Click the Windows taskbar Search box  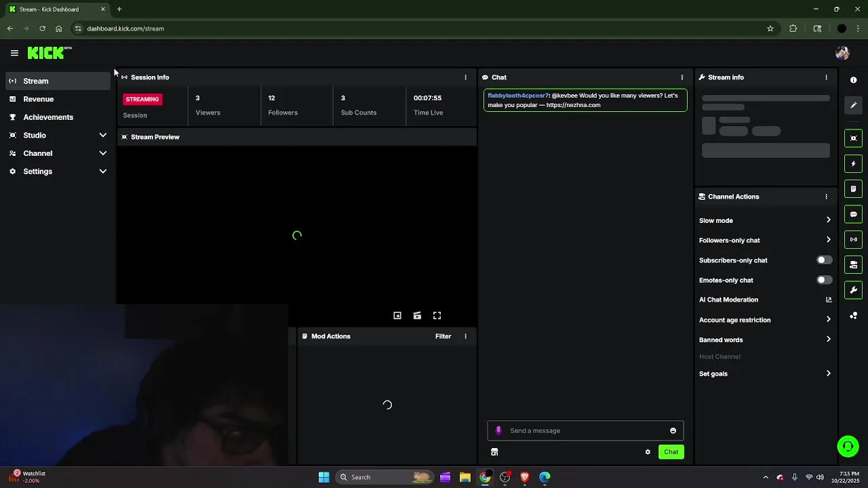click(x=384, y=477)
